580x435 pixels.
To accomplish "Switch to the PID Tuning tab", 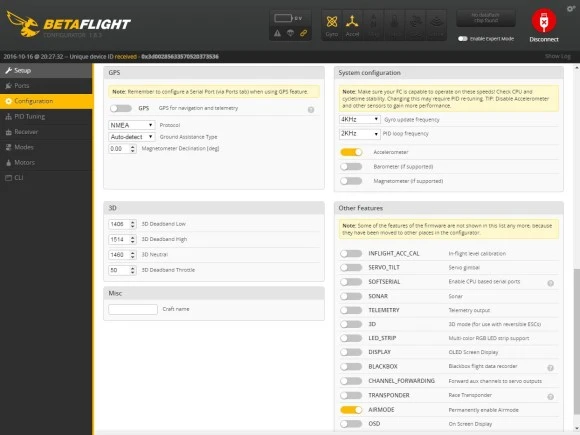I will point(46,117).
